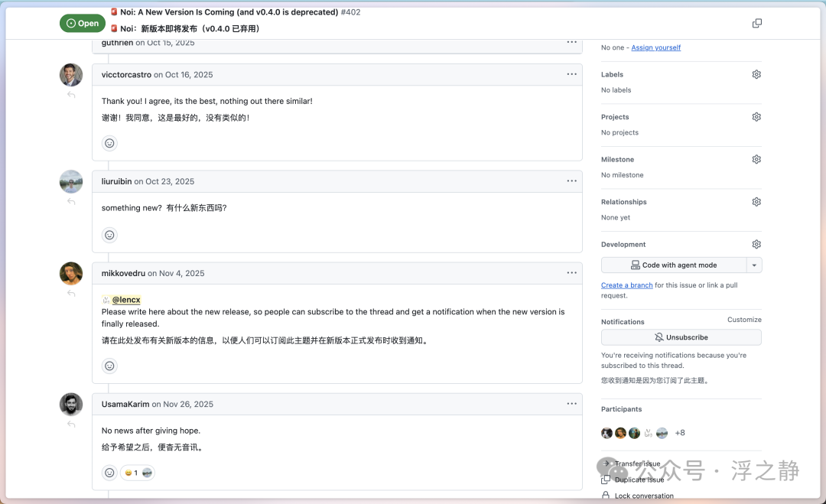The width and height of the screenshot is (826, 504).
Task: Open more options on vicctorcastro's comment
Action: pyautogui.click(x=571, y=74)
